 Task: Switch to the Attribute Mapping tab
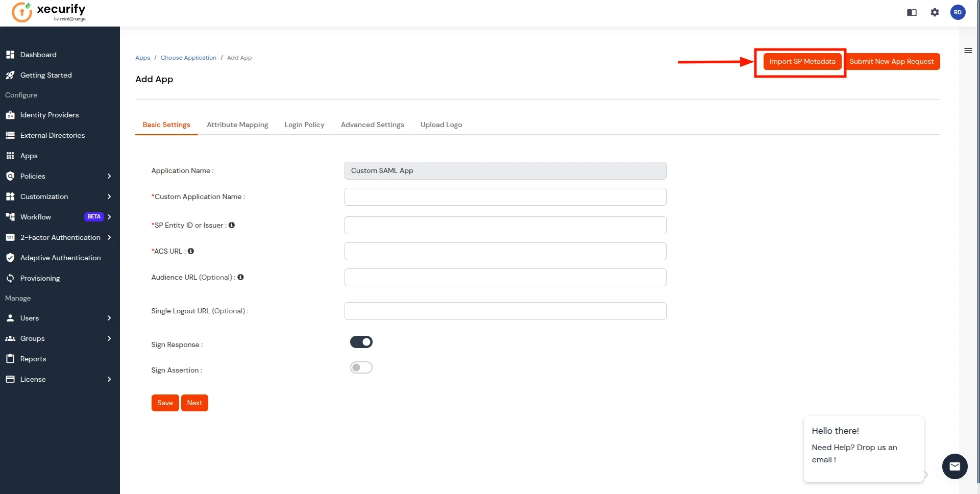point(237,125)
